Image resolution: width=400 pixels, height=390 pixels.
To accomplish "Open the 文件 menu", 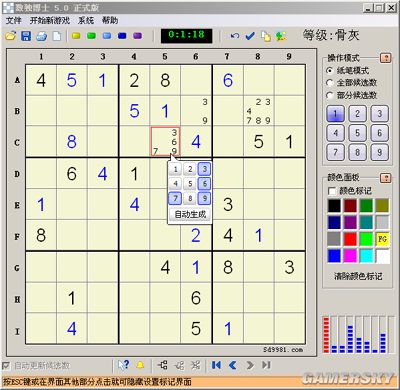I will 13,20.
